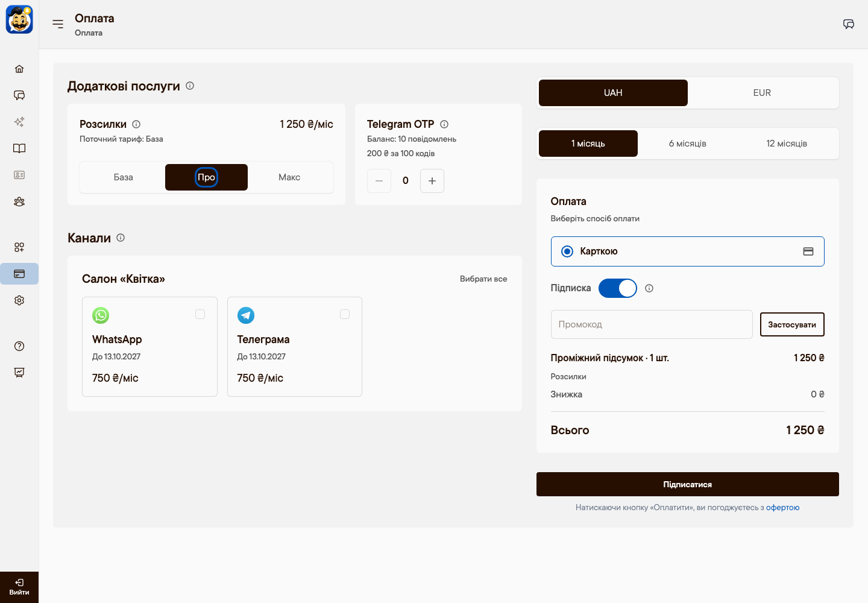The image size is (868, 603).
Task: Open the офертою link
Action: pos(782,508)
